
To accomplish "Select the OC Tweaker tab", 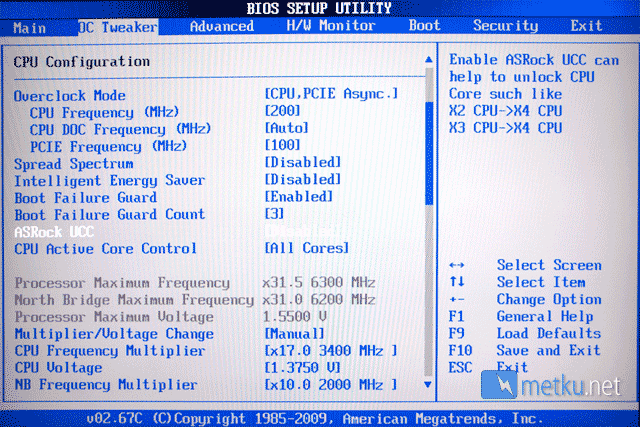I will [118, 27].
